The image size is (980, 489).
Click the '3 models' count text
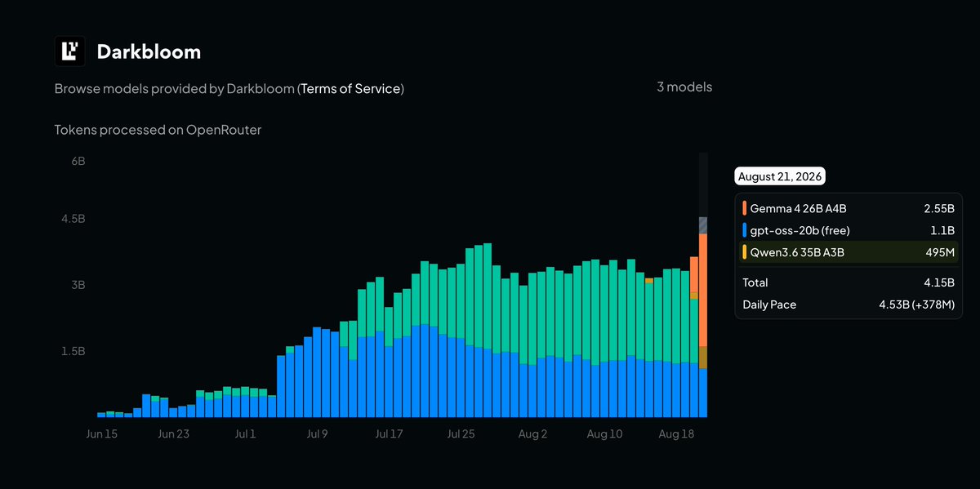tap(684, 87)
